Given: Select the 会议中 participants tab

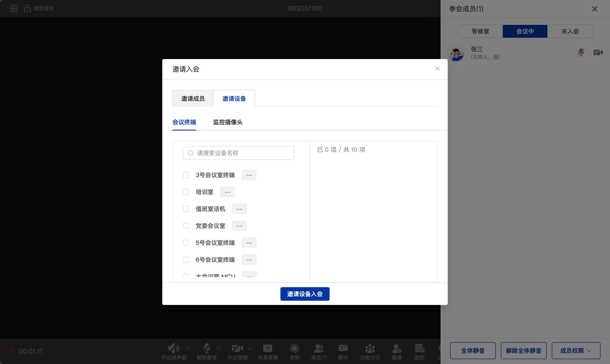Looking at the screenshot, I should (x=525, y=31).
